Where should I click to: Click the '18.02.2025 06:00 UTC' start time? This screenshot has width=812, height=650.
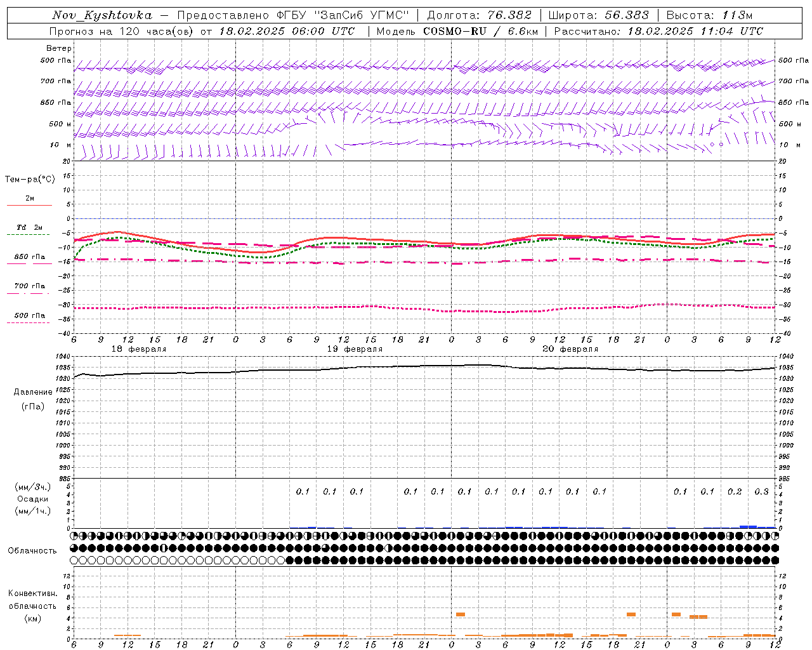[287, 31]
